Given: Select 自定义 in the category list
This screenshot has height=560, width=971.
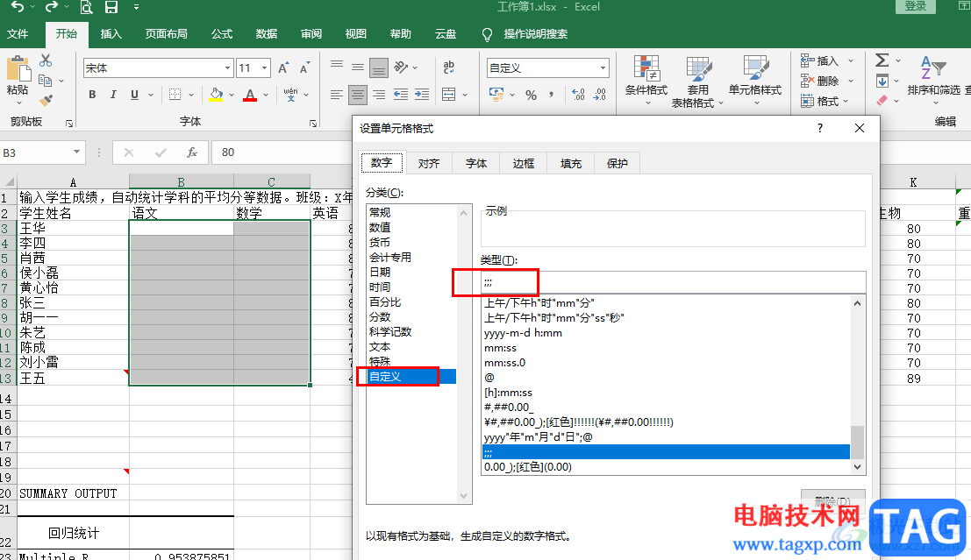Looking at the screenshot, I should pos(411,376).
